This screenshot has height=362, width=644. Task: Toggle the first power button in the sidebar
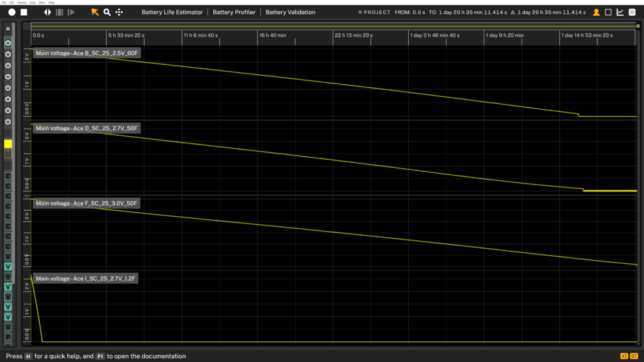8,43
